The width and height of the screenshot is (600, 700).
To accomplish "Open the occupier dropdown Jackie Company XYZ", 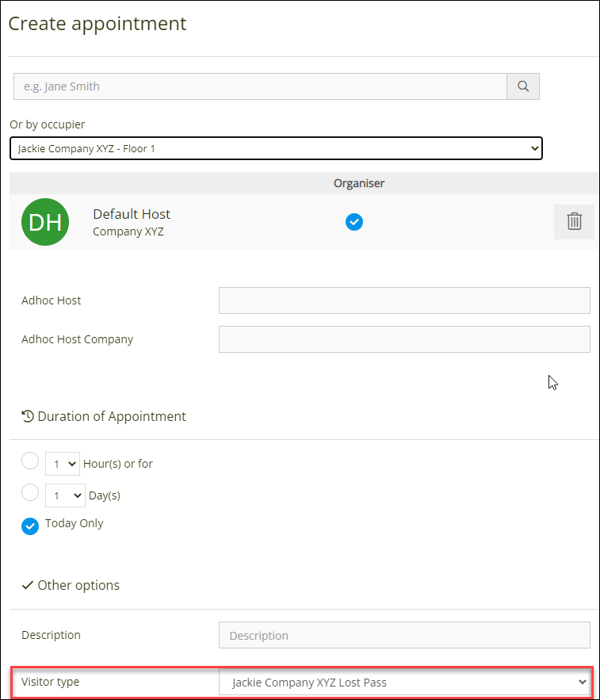I will pyautogui.click(x=276, y=148).
